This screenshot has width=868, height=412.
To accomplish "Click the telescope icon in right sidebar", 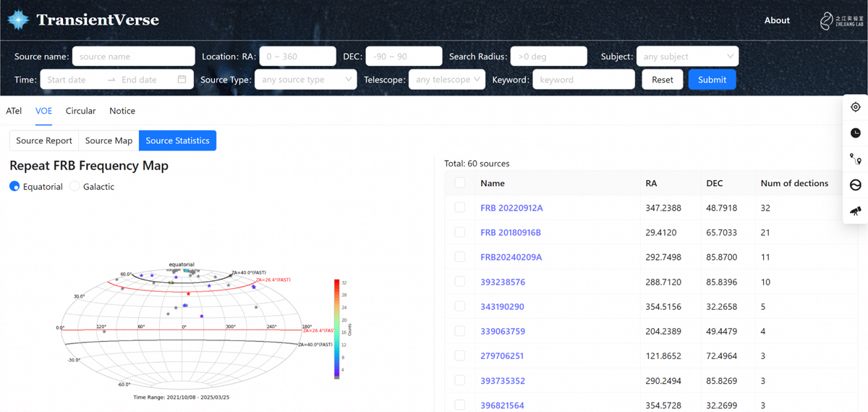I will (x=856, y=211).
